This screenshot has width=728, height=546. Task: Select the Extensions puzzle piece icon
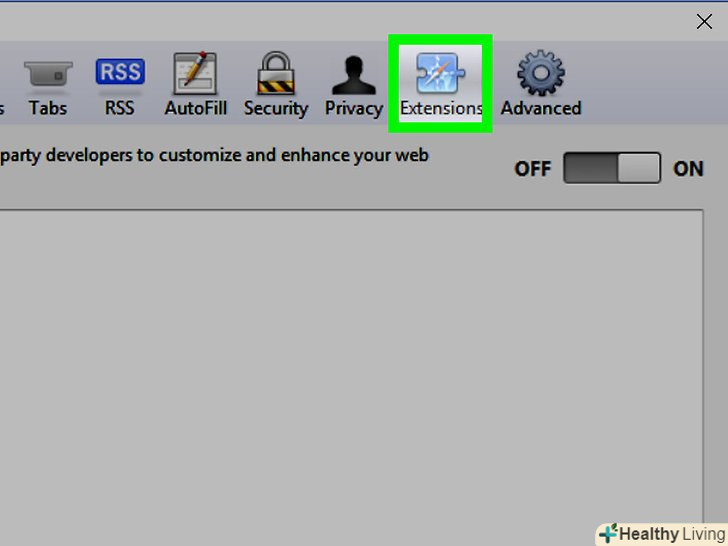pos(440,73)
